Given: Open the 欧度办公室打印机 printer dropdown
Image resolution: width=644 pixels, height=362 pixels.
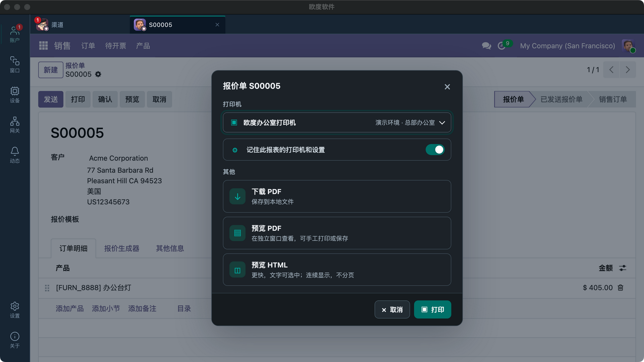Looking at the screenshot, I should click(337, 123).
